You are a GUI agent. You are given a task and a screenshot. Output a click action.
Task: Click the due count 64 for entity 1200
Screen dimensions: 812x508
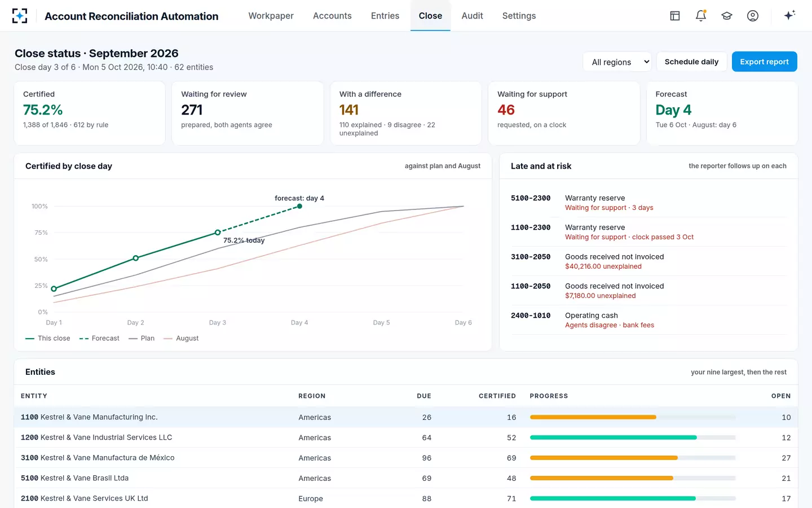point(427,438)
